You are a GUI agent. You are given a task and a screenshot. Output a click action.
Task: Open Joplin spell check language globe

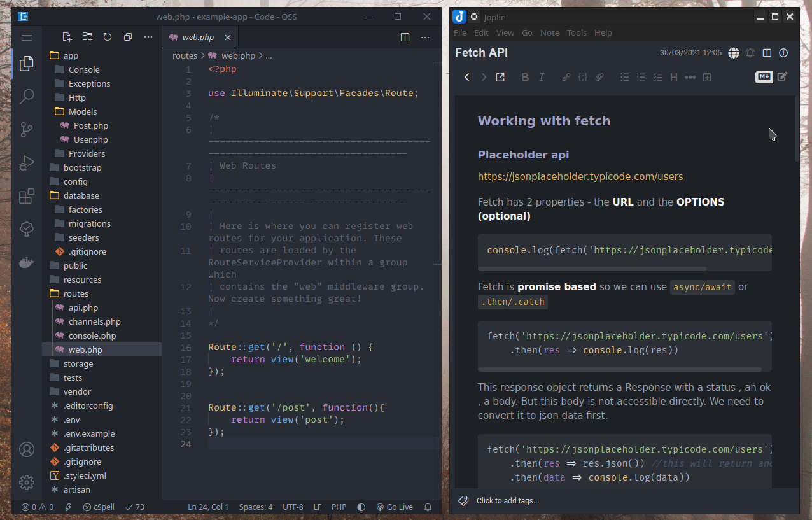pyautogui.click(x=734, y=53)
